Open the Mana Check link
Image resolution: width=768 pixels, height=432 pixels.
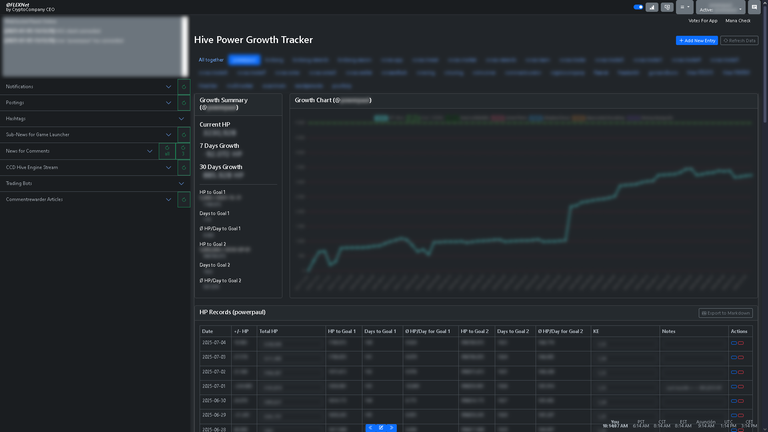click(x=738, y=21)
